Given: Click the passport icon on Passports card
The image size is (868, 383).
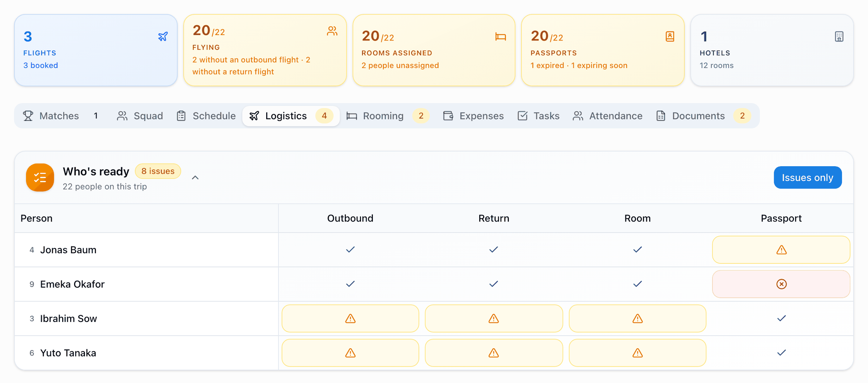Looking at the screenshot, I should (x=670, y=36).
